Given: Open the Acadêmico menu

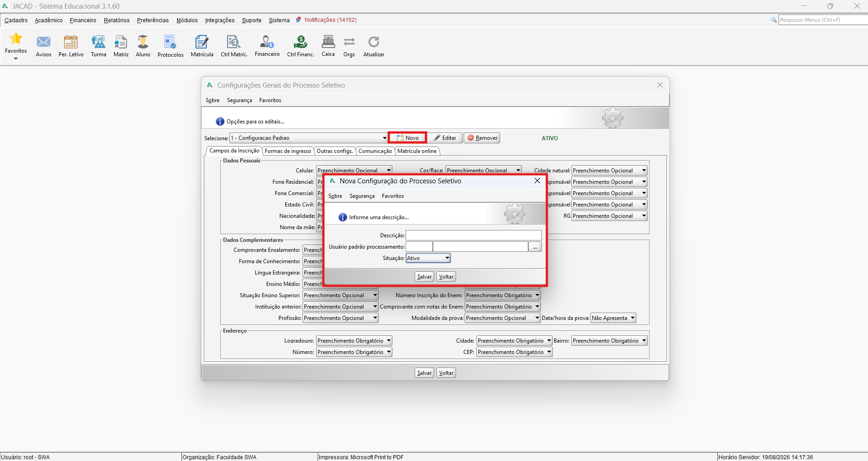Looking at the screenshot, I should coord(49,20).
